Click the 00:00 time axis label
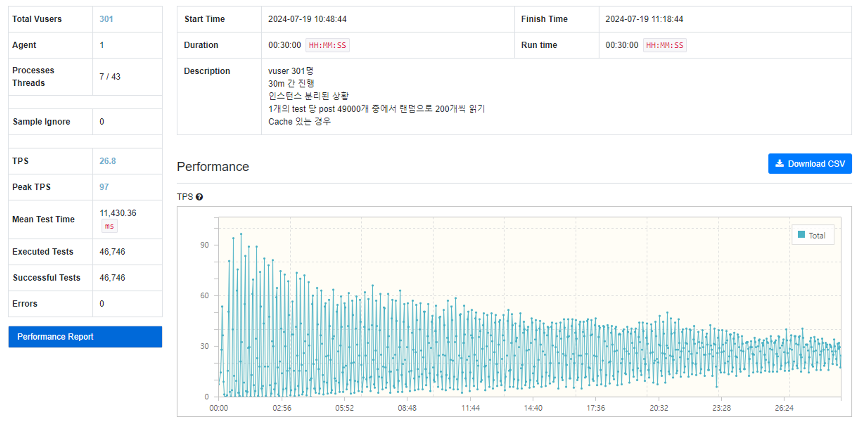 219,408
